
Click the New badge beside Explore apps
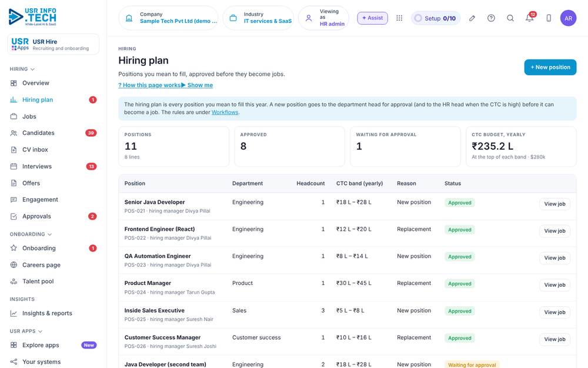point(89,345)
